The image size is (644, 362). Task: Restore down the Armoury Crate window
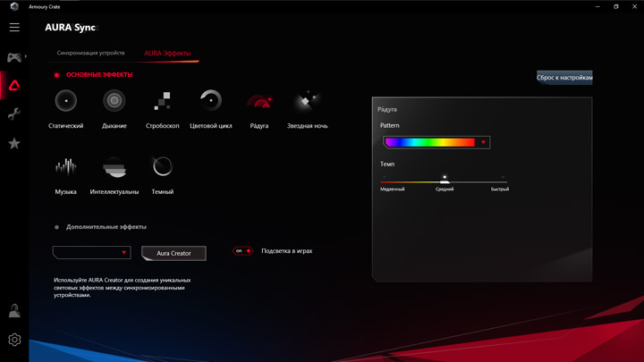coord(615,6)
